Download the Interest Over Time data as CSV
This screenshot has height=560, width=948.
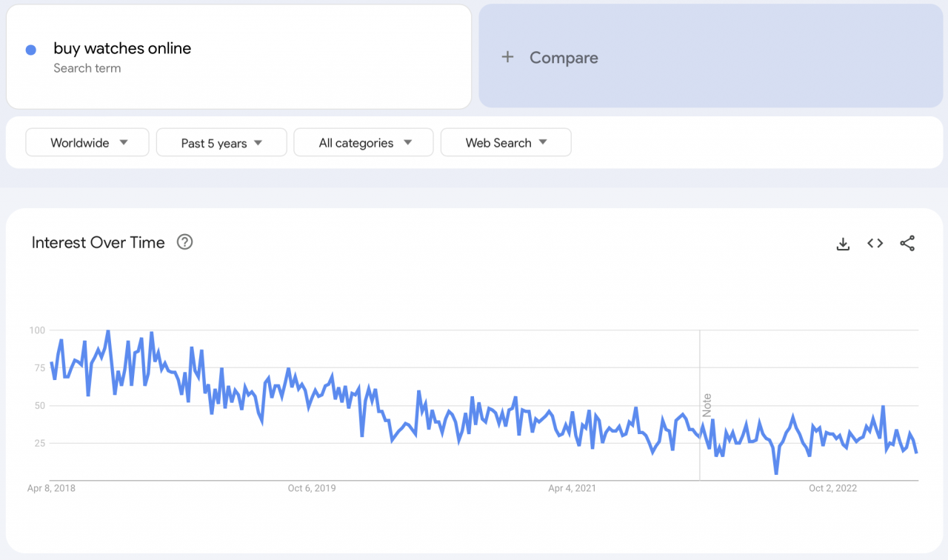point(843,243)
